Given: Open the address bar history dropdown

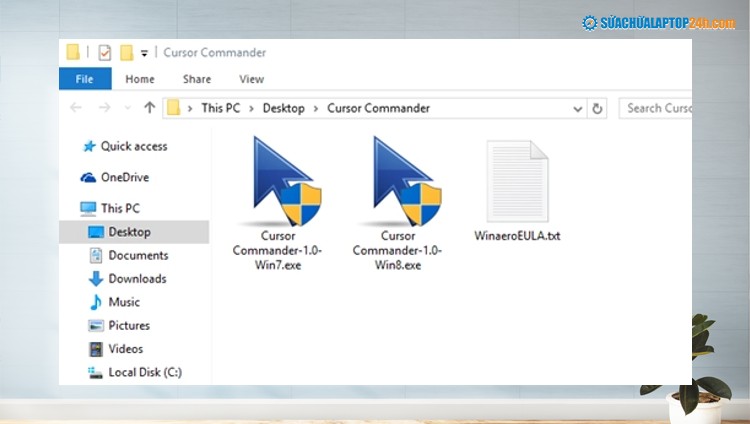Looking at the screenshot, I should 577,109.
